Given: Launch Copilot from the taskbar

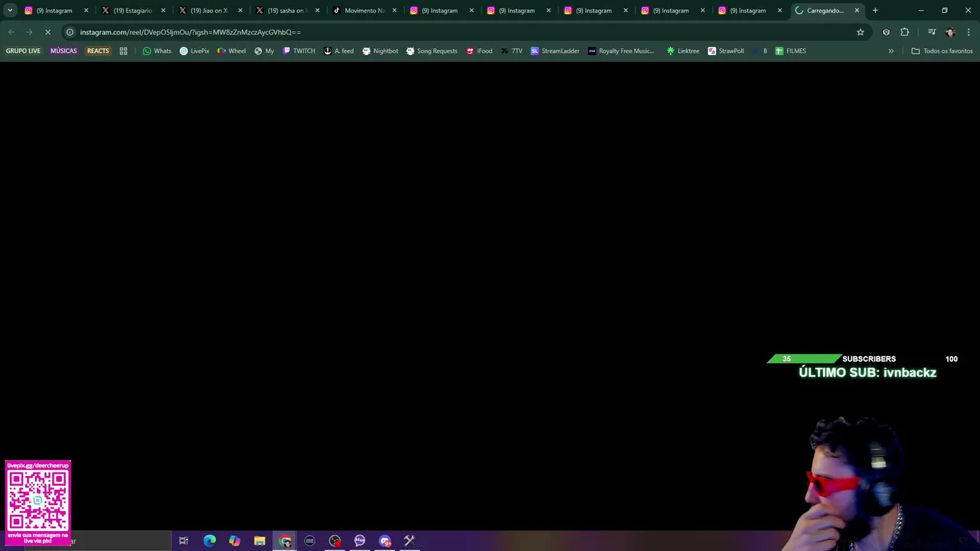Looking at the screenshot, I should (234, 541).
